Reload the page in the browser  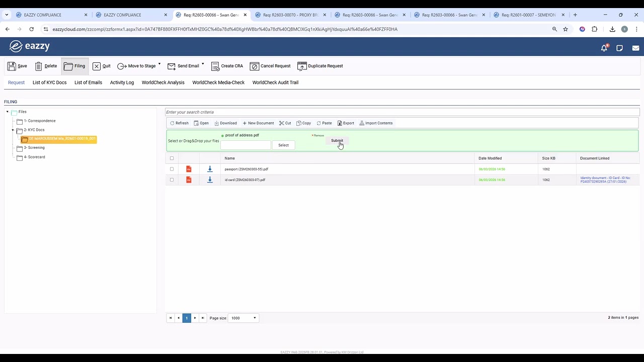click(32, 29)
